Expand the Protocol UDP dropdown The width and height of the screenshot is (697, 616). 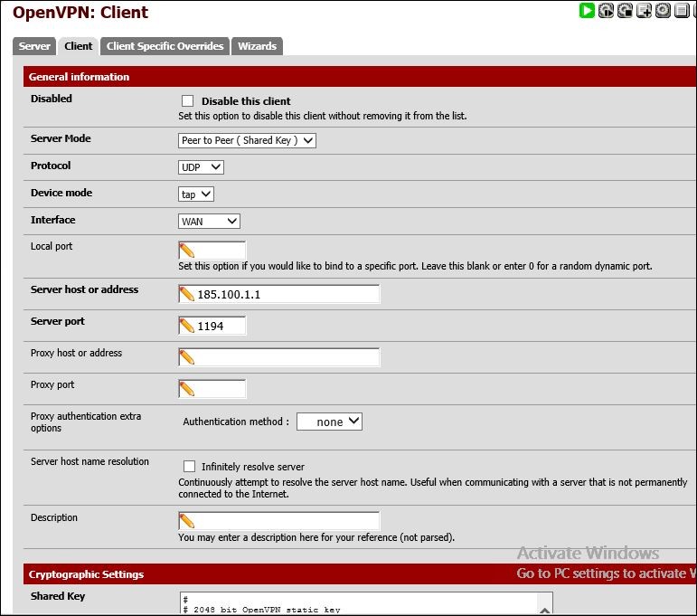click(201, 167)
